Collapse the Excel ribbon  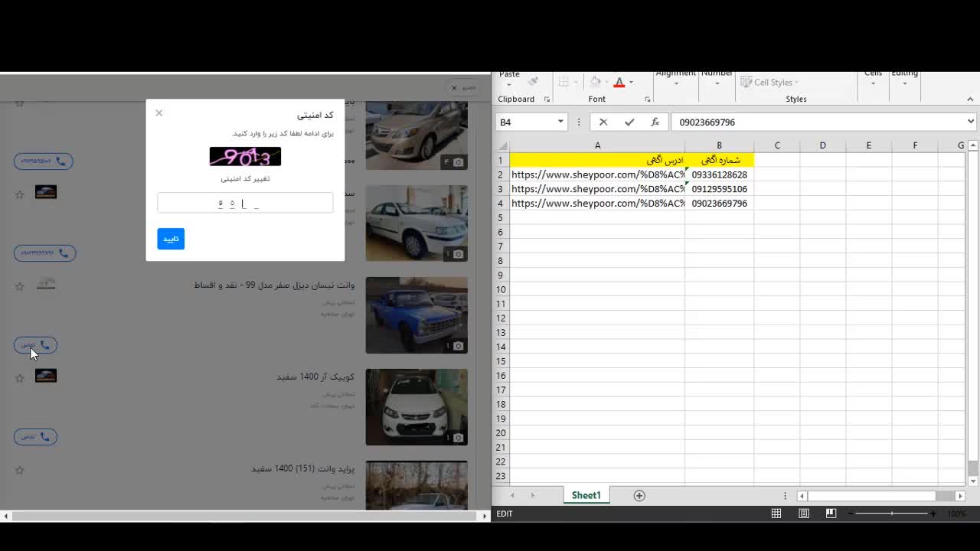click(970, 99)
